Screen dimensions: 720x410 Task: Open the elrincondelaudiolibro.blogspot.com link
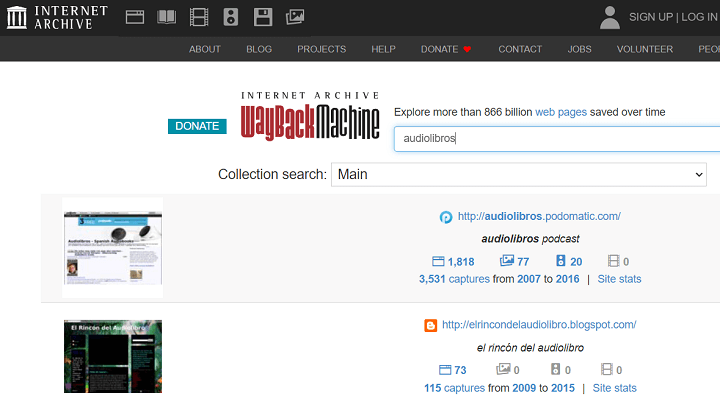click(539, 325)
